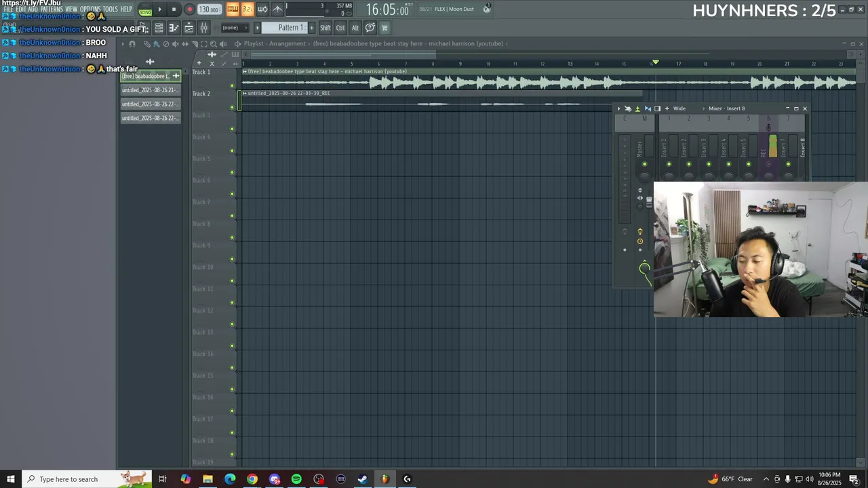Click the Master track volume fader
The width and height of the screenshot is (868, 488).
click(648, 202)
